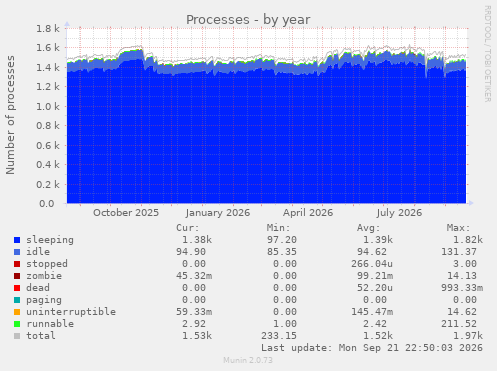Click the 'idle' legend label
This screenshot has height=371, width=497.
pyautogui.click(x=38, y=252)
